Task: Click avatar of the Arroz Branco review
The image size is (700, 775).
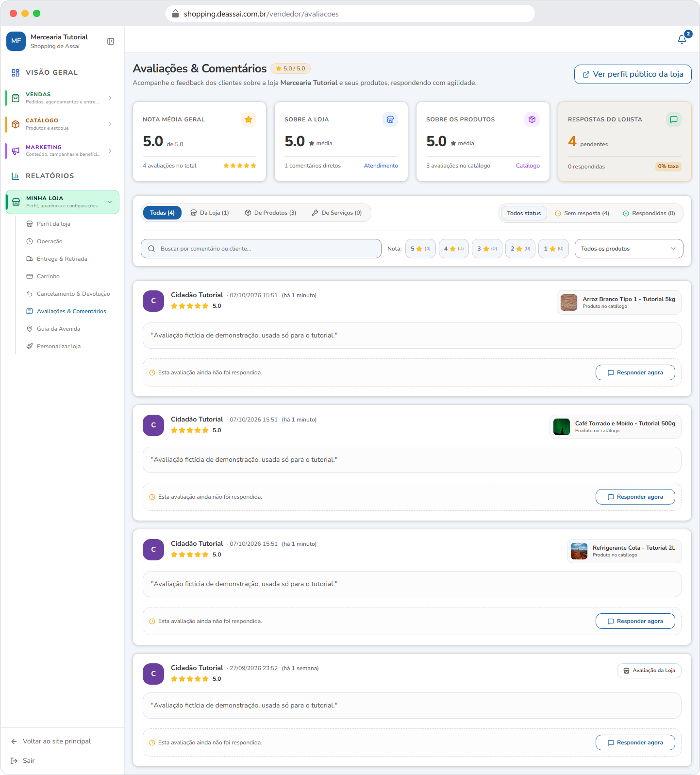Action: click(x=153, y=301)
